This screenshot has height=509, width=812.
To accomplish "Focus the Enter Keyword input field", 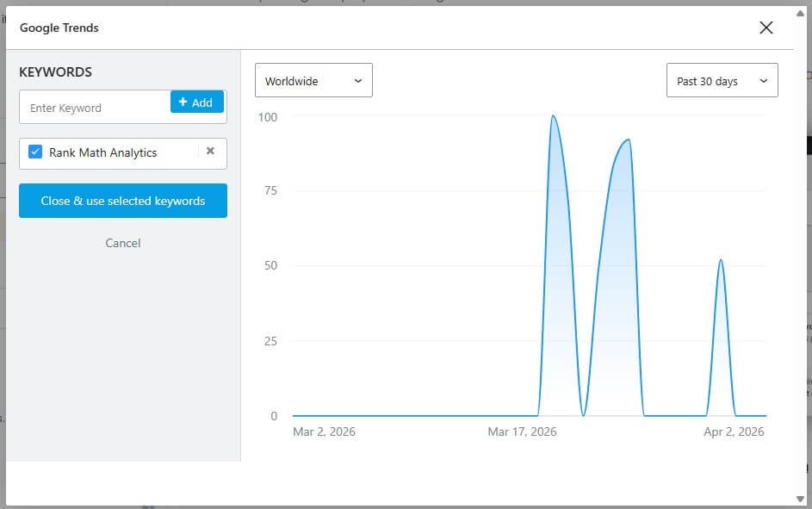I will pos(95,108).
